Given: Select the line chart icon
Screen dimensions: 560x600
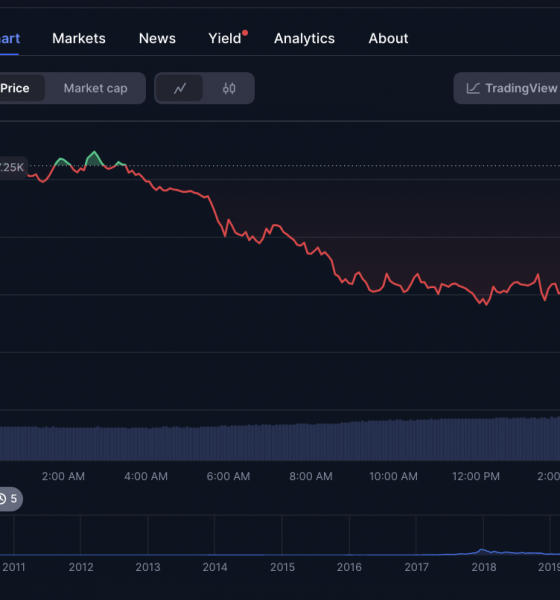Looking at the screenshot, I should pos(180,88).
